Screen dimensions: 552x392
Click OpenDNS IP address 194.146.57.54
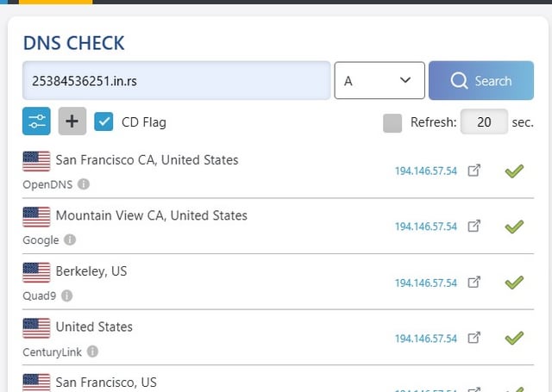coord(425,171)
